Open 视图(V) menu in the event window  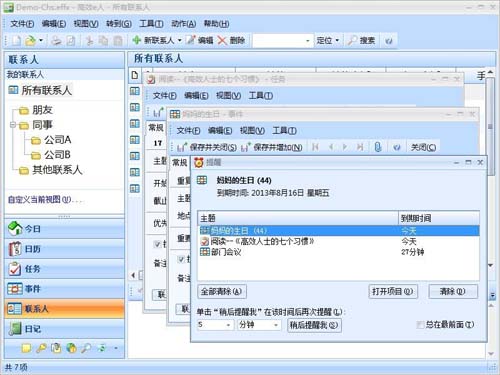tap(252, 130)
